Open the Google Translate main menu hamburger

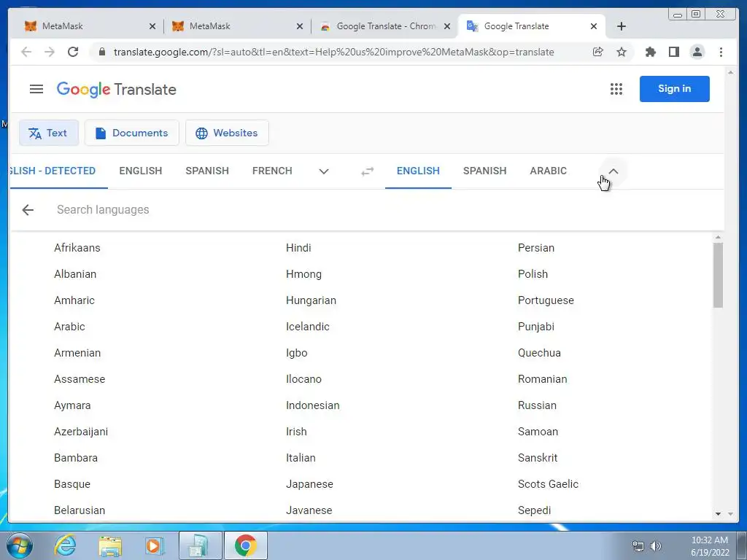36,89
